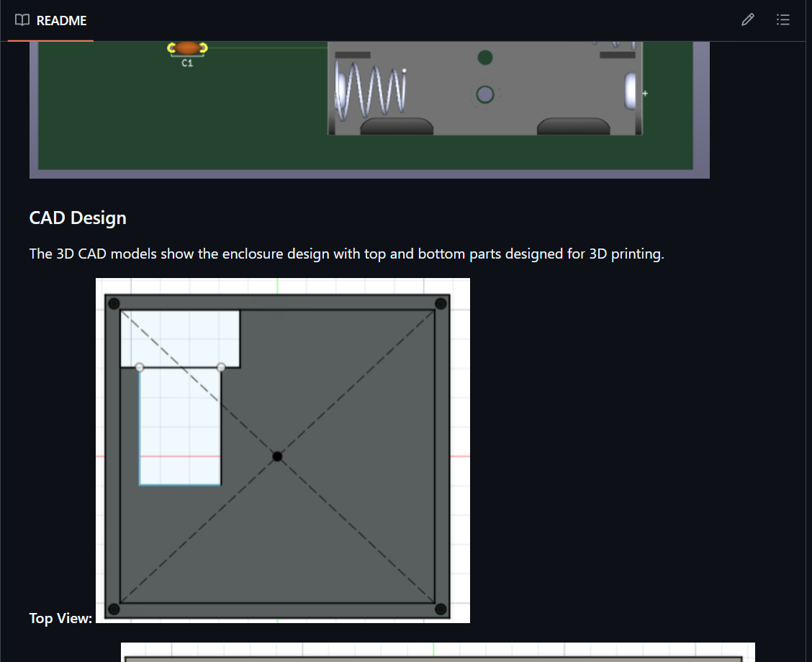The width and height of the screenshot is (812, 662).
Task: Click the book icon beside README
Action: pyautogui.click(x=22, y=20)
